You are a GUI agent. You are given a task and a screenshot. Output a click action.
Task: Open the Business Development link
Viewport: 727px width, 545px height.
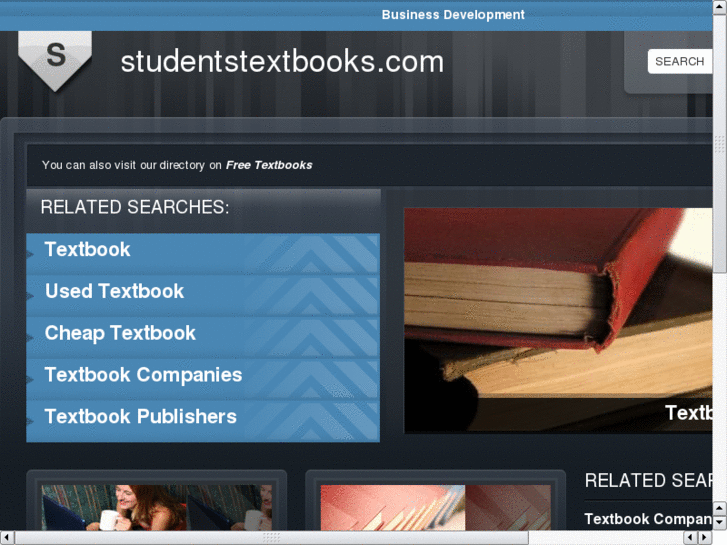tap(453, 15)
